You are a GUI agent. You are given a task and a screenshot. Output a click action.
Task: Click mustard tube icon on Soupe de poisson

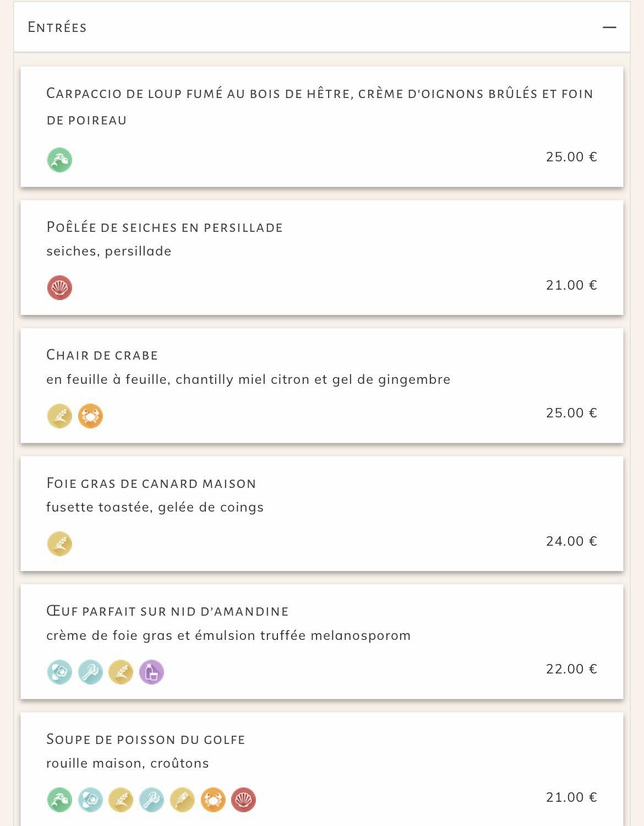(x=182, y=800)
